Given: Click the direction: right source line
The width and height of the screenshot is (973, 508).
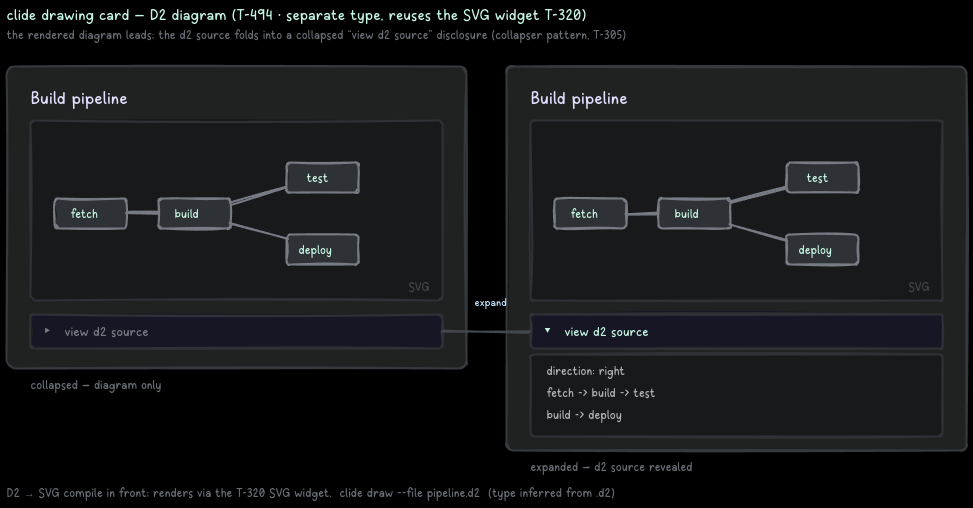Looking at the screenshot, I should pos(585,371).
